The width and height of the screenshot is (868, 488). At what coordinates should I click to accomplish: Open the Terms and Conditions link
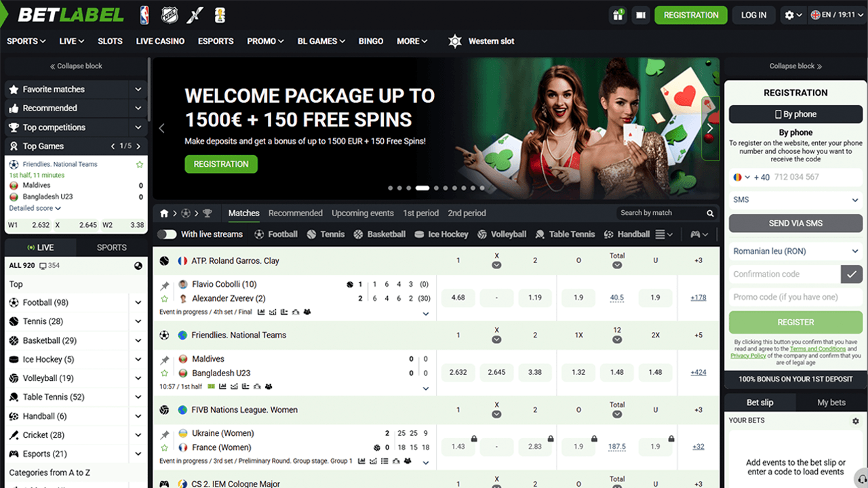818,349
